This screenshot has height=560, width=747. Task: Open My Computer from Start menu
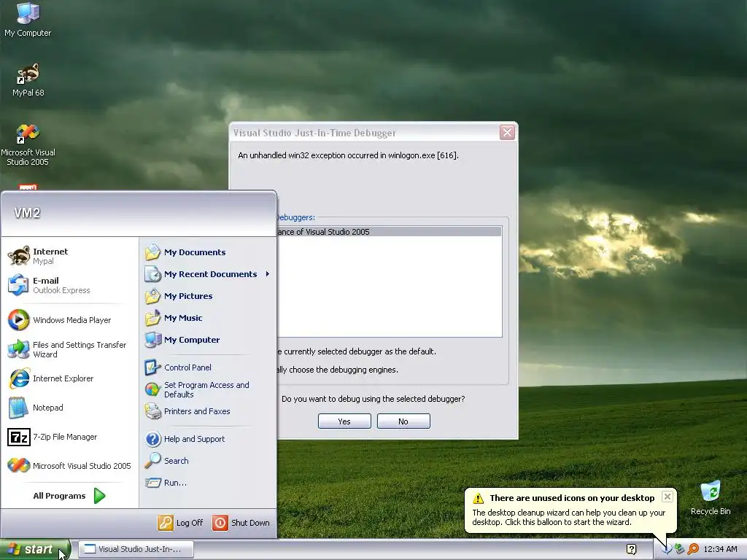(x=208, y=340)
